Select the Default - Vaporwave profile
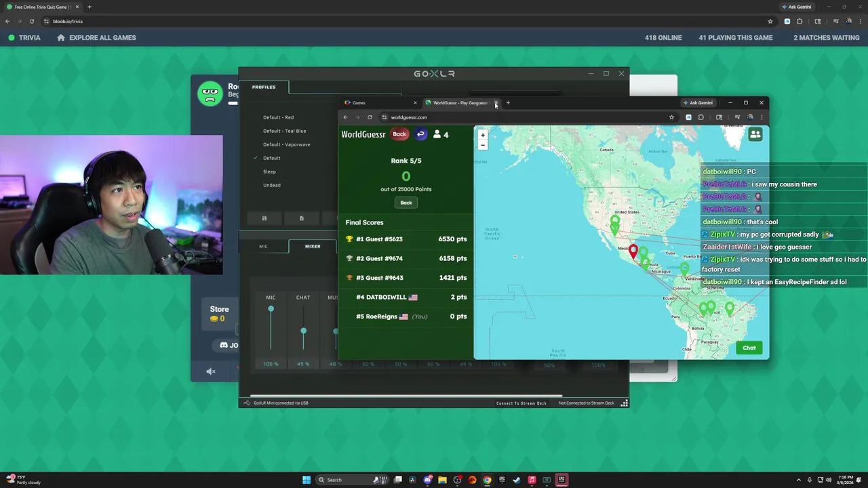868x488 pixels. pyautogui.click(x=286, y=144)
